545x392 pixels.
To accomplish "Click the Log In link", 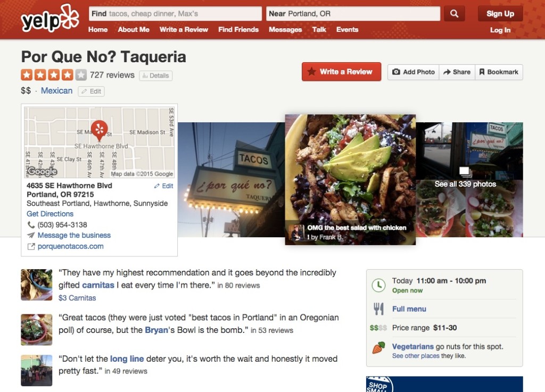I will tap(500, 30).
